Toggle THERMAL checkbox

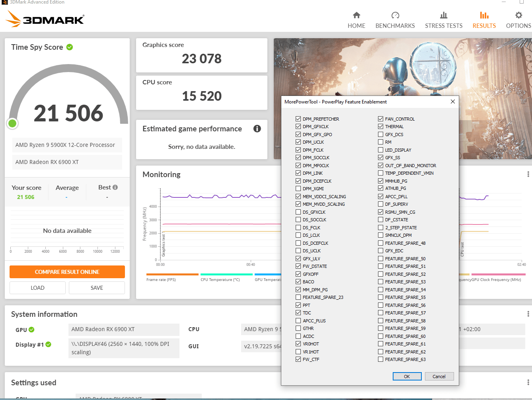[x=380, y=127]
